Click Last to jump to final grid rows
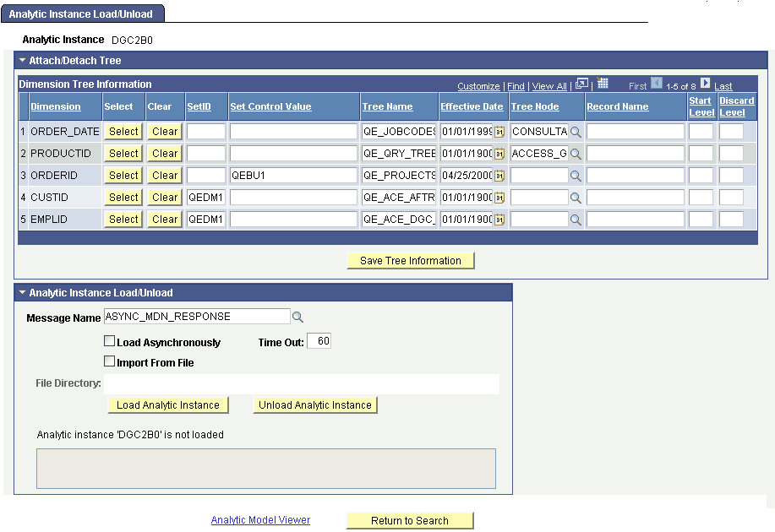 [723, 85]
